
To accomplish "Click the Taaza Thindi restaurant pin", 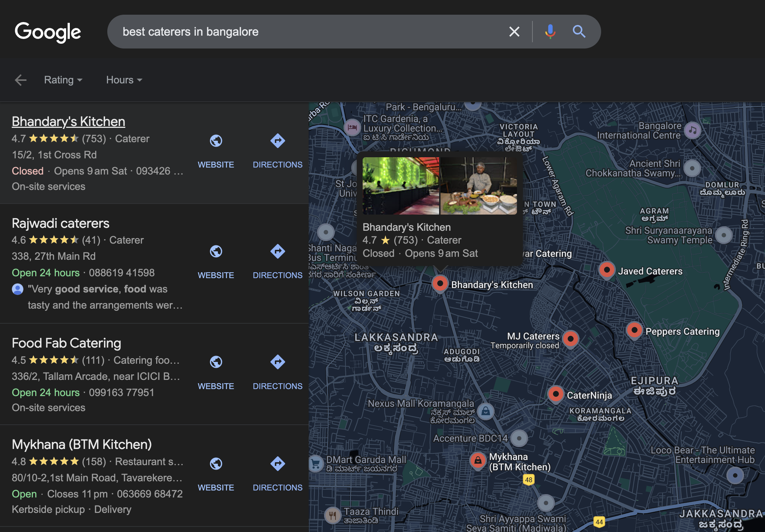I will coord(333,515).
